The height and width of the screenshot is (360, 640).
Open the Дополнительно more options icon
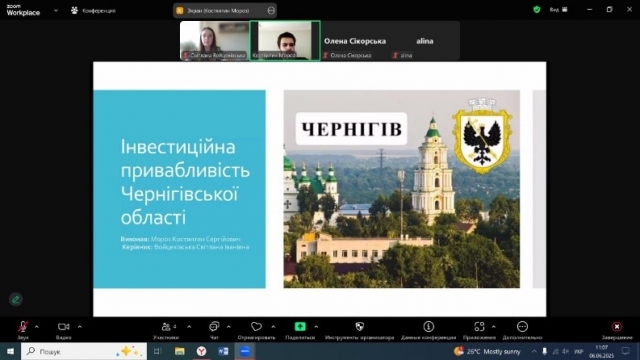tap(522, 327)
